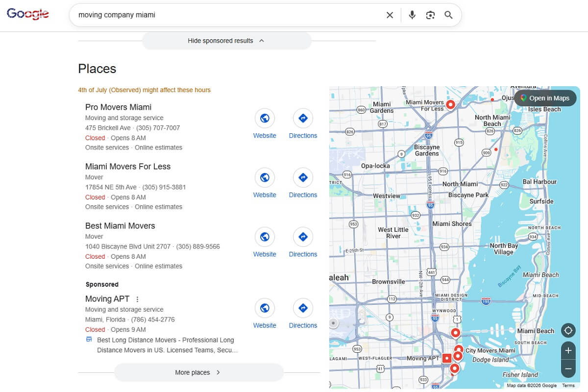Select the Miami Movers For Less map pin
Image resolution: width=588 pixels, height=392 pixels.
[450, 104]
